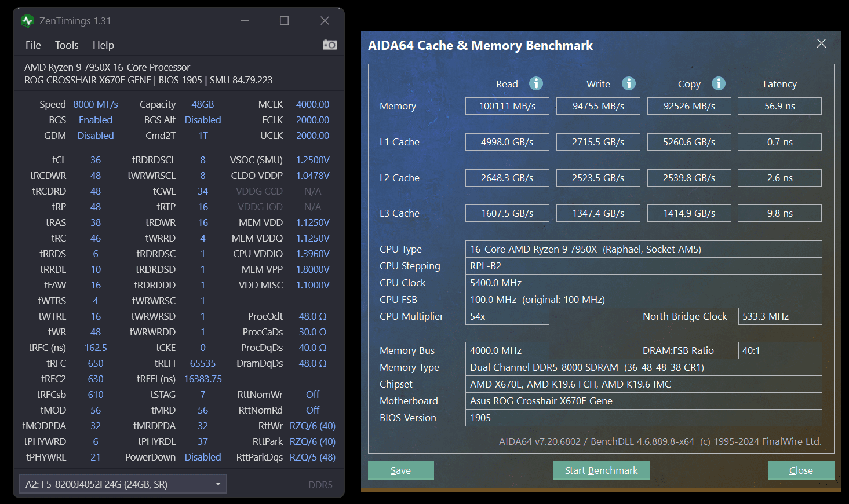849x504 pixels.
Task: Click Speed value 8000 MT/s
Action: tap(96, 104)
